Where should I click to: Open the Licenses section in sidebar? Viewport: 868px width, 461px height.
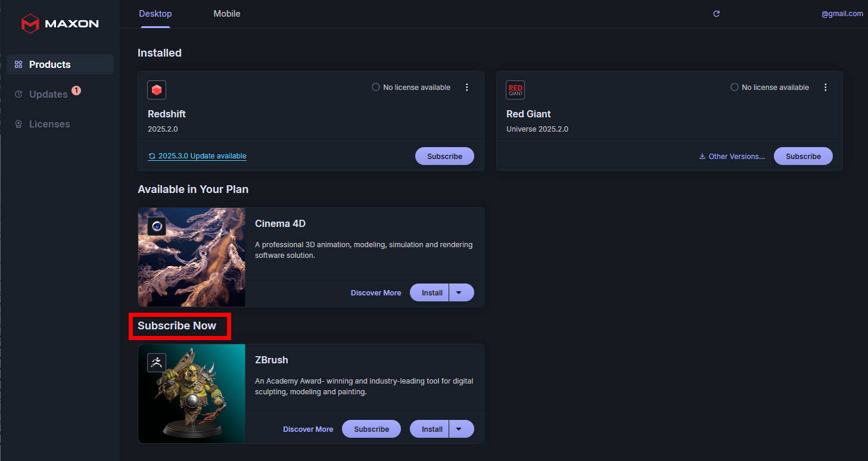coord(49,124)
